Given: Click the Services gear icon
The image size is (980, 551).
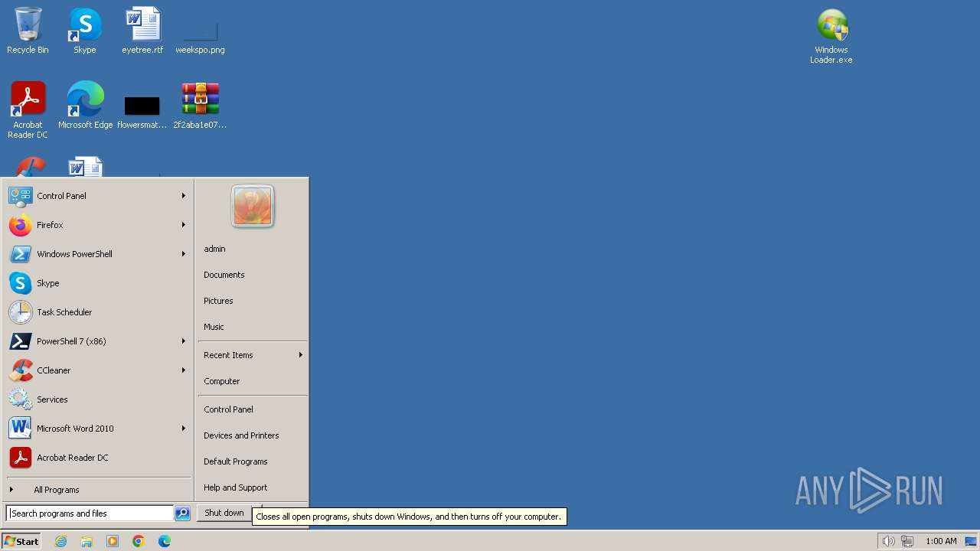Looking at the screenshot, I should 20,399.
